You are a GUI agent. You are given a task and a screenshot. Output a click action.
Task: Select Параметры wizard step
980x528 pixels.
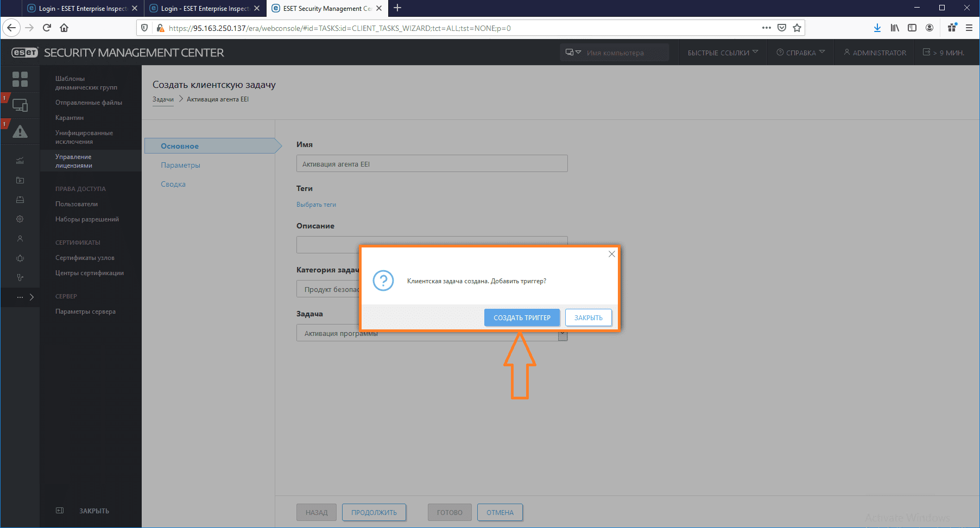[180, 165]
